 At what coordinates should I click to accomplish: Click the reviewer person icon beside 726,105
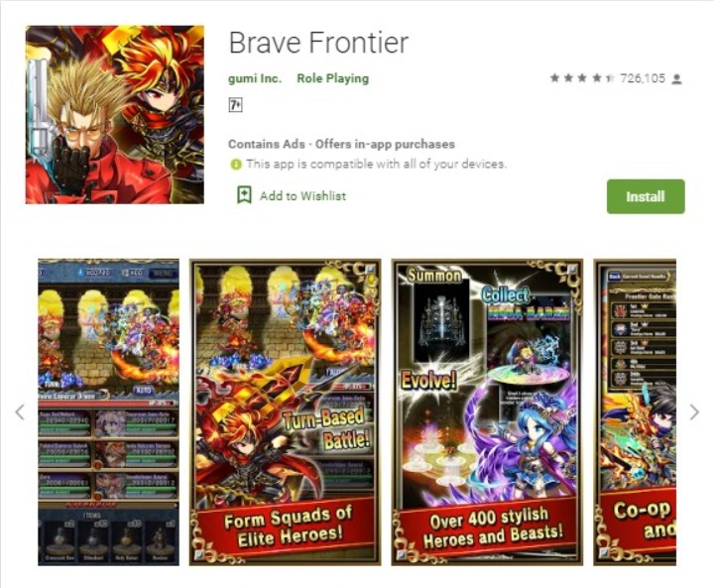click(676, 79)
